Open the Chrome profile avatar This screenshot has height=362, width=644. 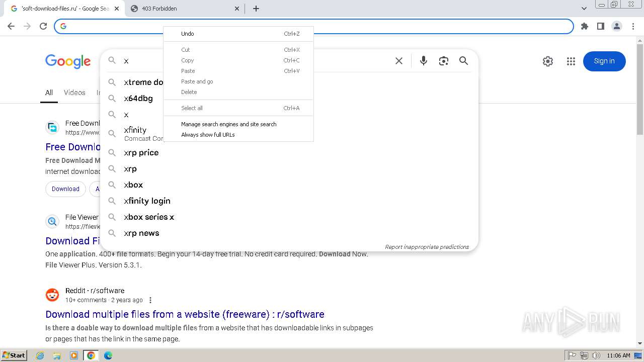click(x=617, y=26)
